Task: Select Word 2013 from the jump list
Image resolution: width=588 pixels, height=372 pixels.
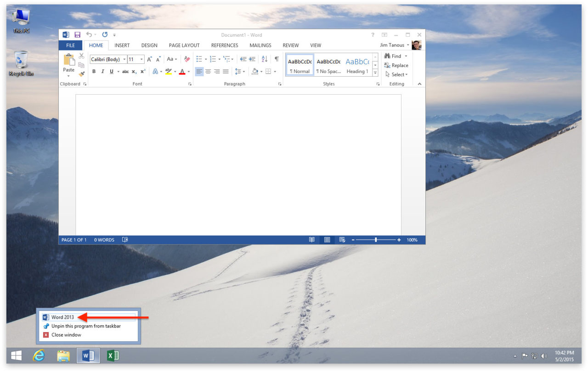Action: 62,317
